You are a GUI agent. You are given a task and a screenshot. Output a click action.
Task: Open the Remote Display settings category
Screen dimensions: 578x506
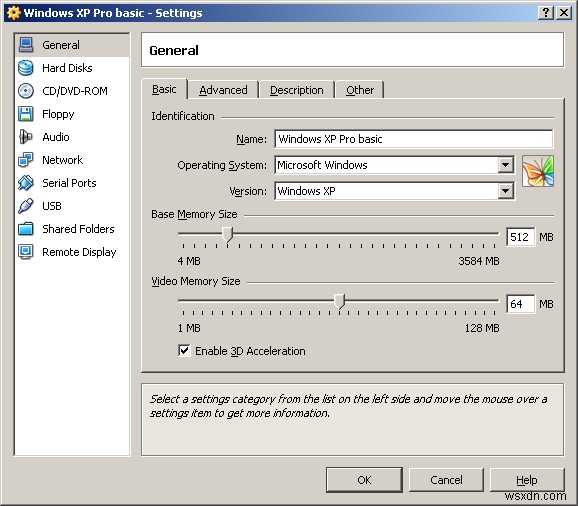[x=72, y=252]
